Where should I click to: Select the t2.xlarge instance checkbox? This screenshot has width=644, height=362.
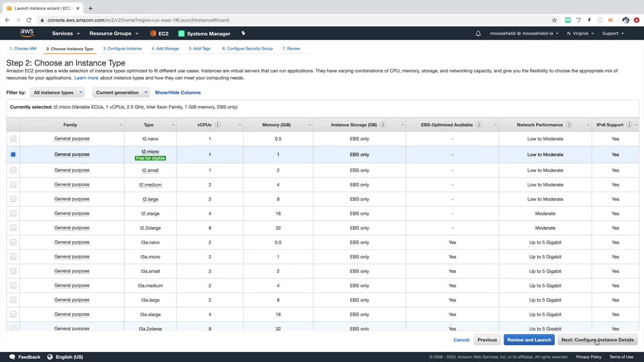[x=13, y=213]
